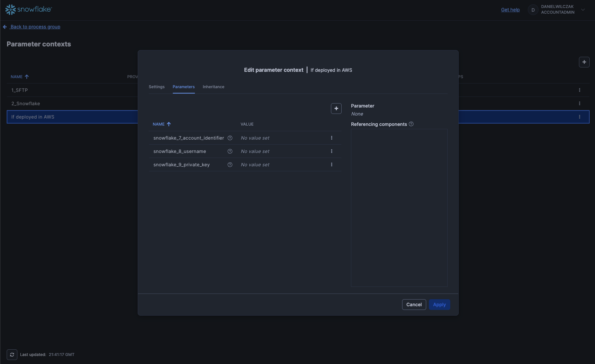Click the Referencing components info icon
This screenshot has height=364, width=595.
411,124
